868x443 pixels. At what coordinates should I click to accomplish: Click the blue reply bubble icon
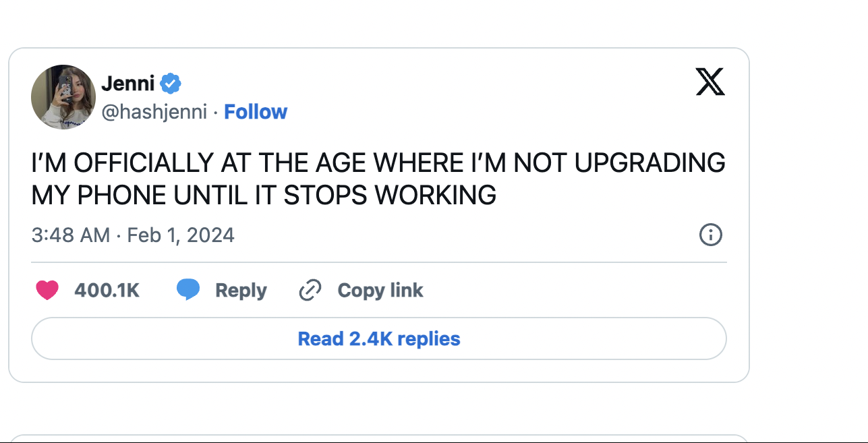pyautogui.click(x=188, y=290)
